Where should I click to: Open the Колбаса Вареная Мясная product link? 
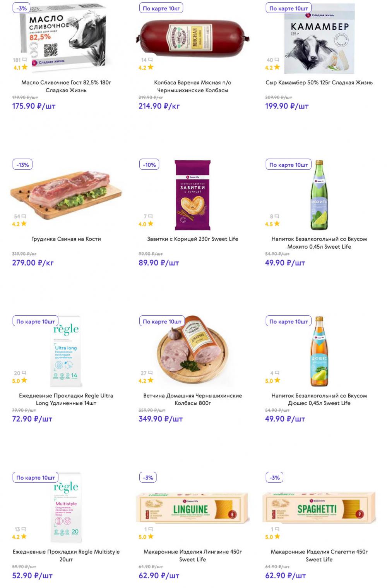click(192, 86)
